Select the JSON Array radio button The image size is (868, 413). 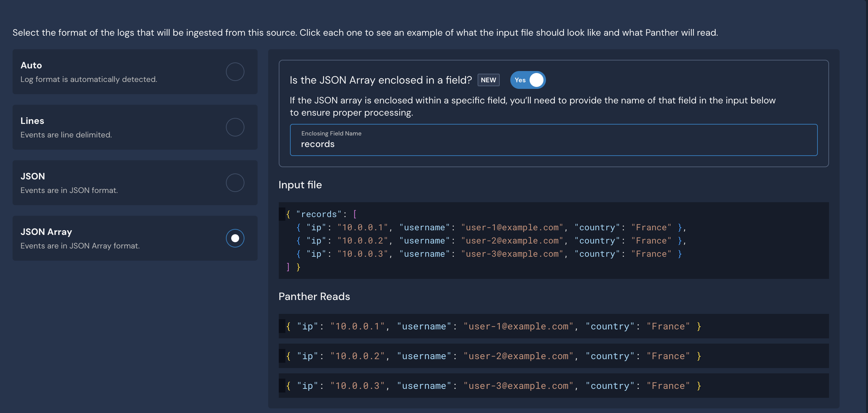(x=235, y=238)
